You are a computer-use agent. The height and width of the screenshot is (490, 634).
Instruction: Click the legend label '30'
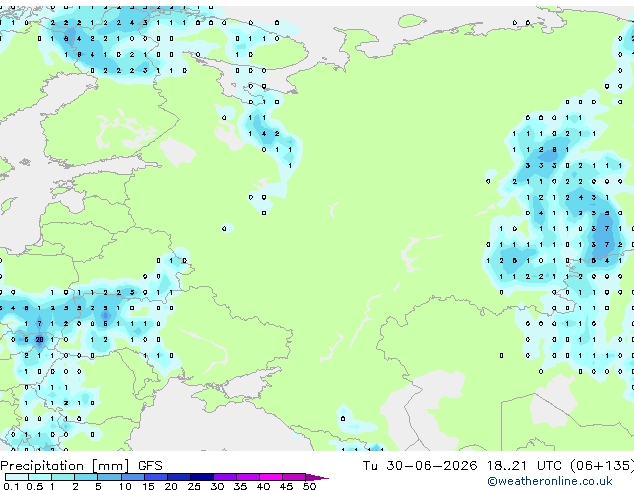point(217,486)
